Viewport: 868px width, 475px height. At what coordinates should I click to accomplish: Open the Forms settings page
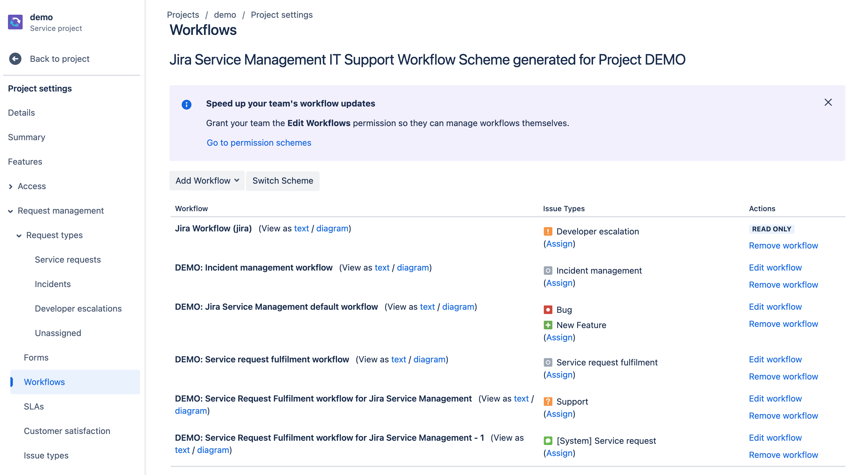click(x=36, y=357)
